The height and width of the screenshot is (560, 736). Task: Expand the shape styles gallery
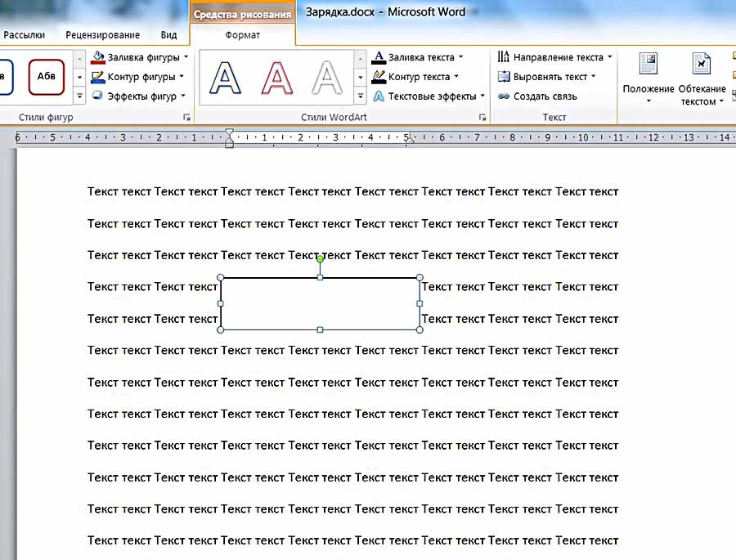[79, 96]
